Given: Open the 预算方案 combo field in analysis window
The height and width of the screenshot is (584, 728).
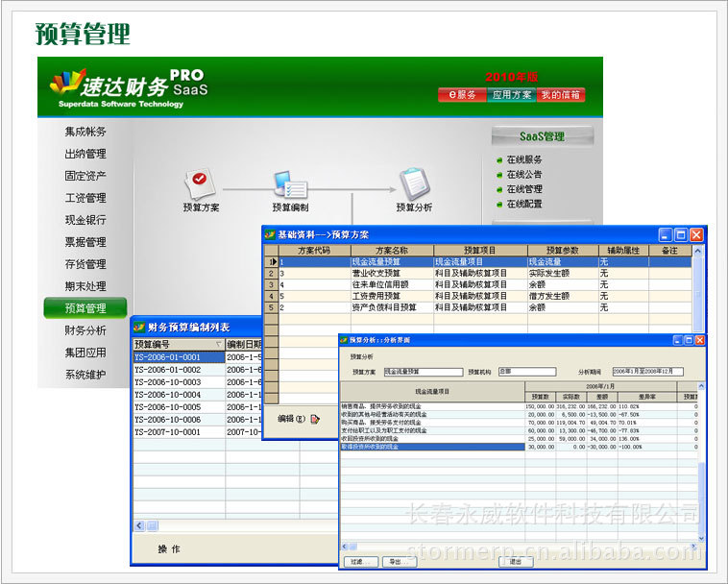Looking at the screenshot, I should (x=424, y=372).
